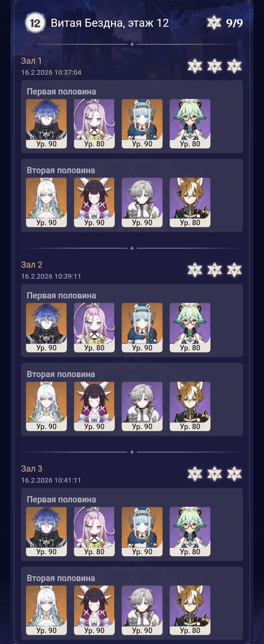Tap fox-eared character portrait in Зал 1
264x644 pixels.
click(190, 202)
